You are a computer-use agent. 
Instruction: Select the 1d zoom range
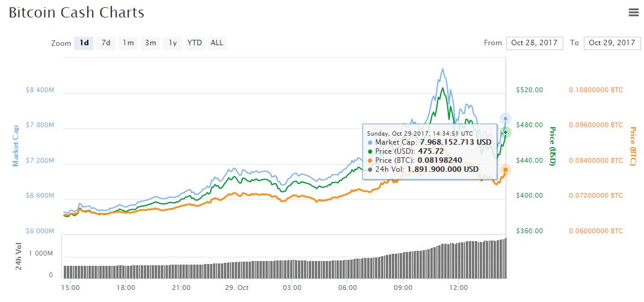tap(84, 43)
